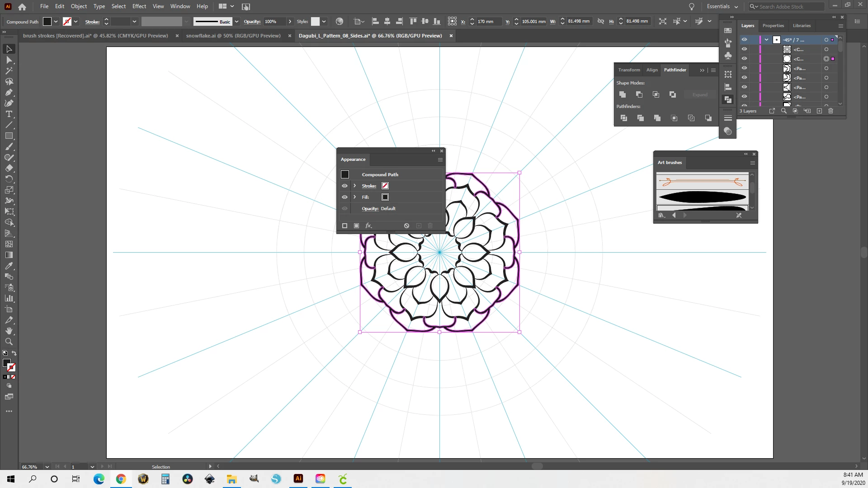The height and width of the screenshot is (488, 868).
Task: Select the Eyedropper tool
Action: [x=9, y=266]
